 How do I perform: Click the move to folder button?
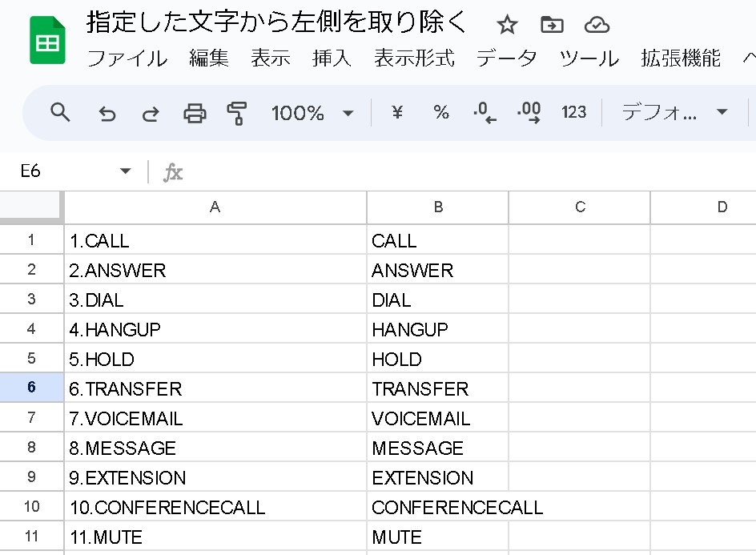[552, 25]
